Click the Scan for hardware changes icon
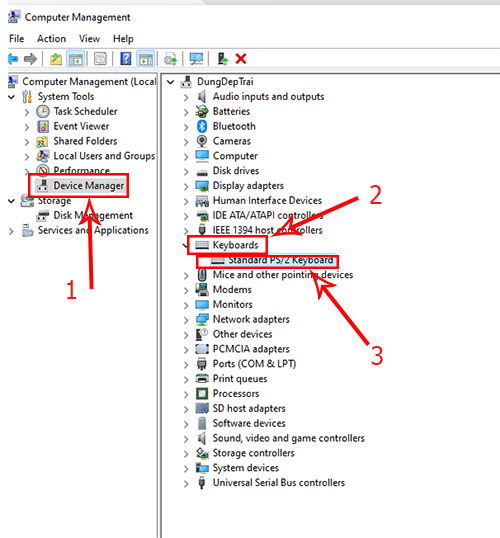Image resolution: width=500 pixels, height=538 pixels. (x=196, y=59)
